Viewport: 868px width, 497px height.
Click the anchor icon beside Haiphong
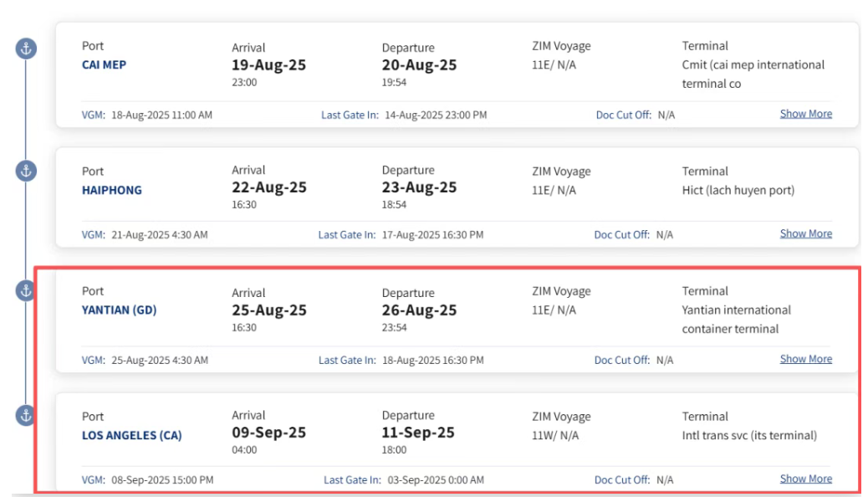26,172
